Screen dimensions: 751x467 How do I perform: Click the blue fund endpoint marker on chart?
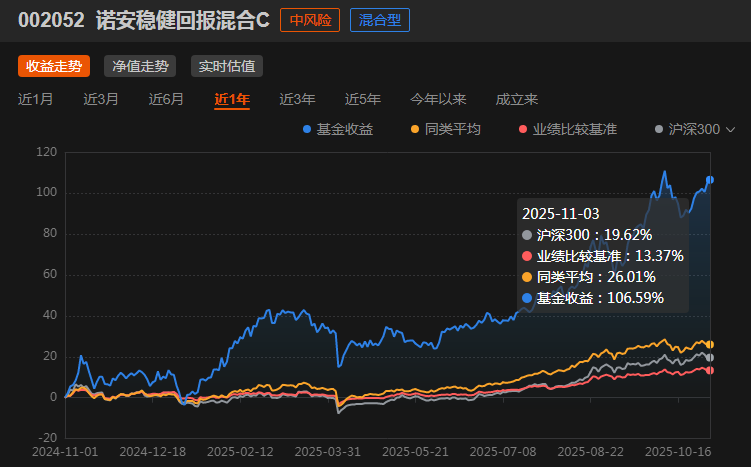710,180
